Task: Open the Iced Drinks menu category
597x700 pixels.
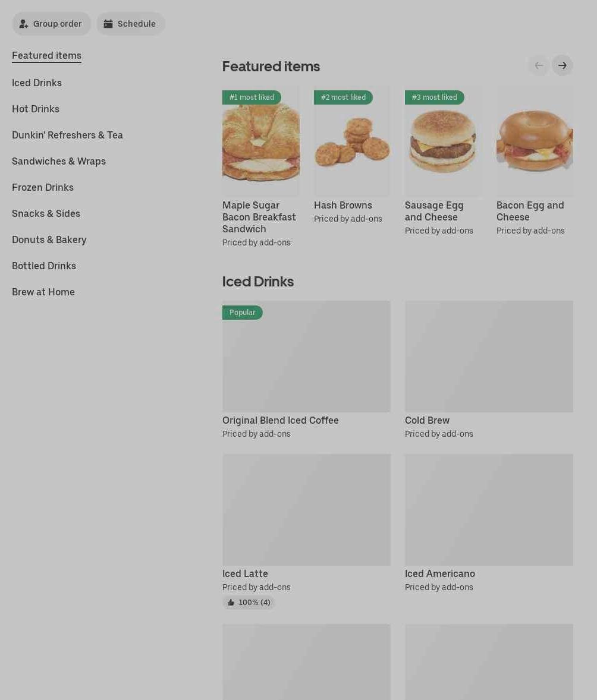Action: tap(37, 83)
